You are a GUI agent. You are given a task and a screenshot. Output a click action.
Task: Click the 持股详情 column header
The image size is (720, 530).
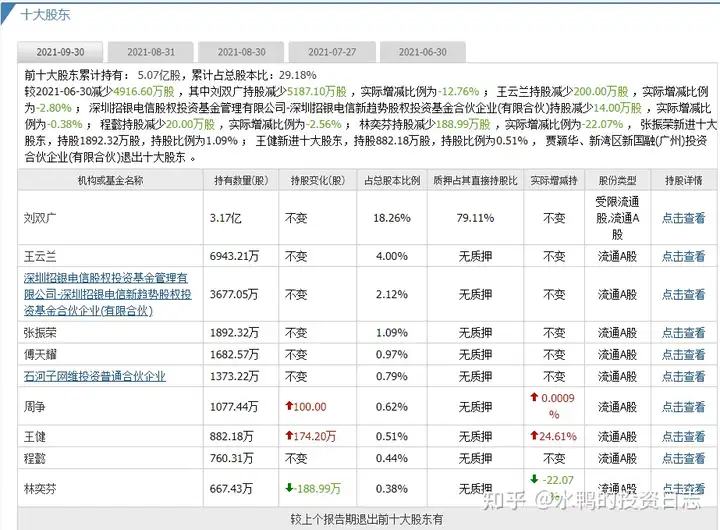click(684, 180)
